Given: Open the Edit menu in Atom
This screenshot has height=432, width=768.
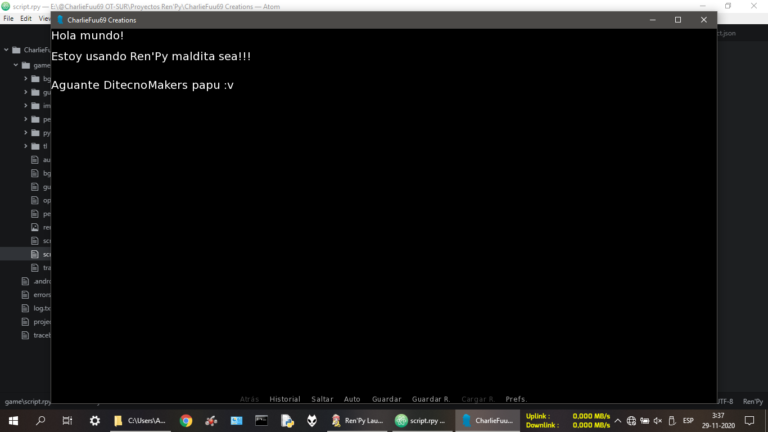Looking at the screenshot, I should pyautogui.click(x=26, y=18).
